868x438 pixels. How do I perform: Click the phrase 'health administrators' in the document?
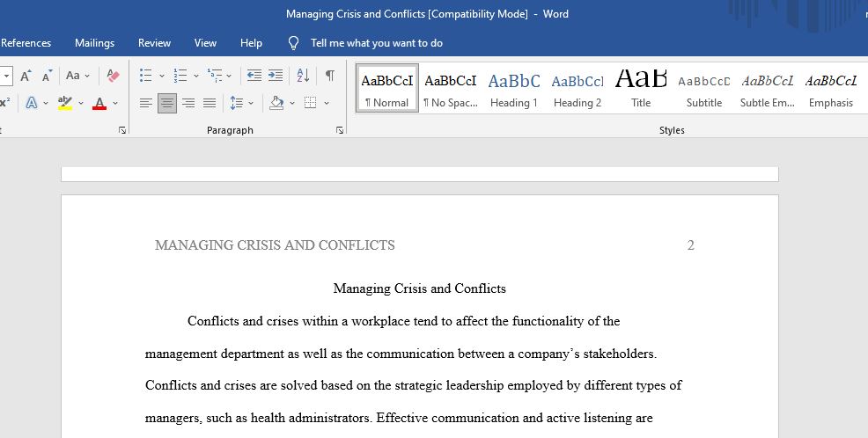pos(310,418)
